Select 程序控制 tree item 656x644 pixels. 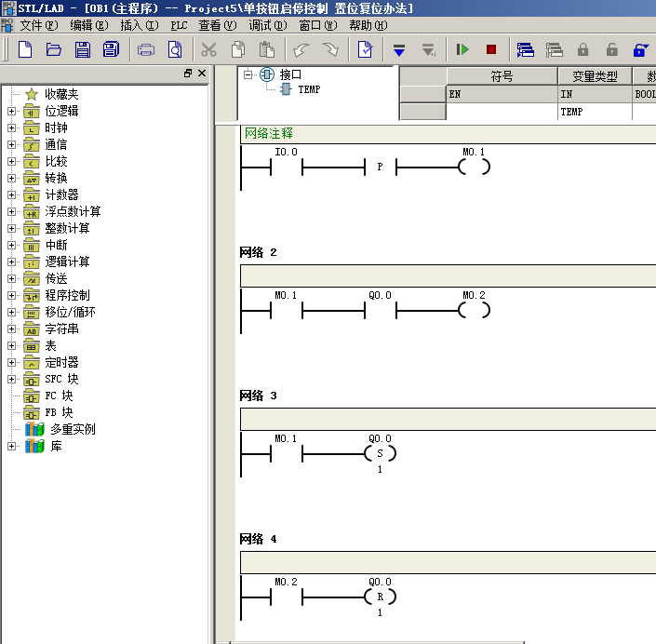coord(67,295)
